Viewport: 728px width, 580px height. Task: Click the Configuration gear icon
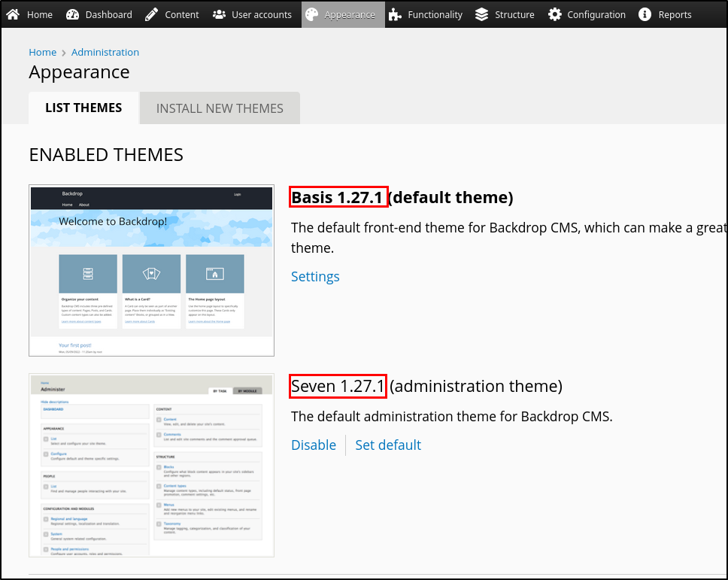(x=554, y=14)
